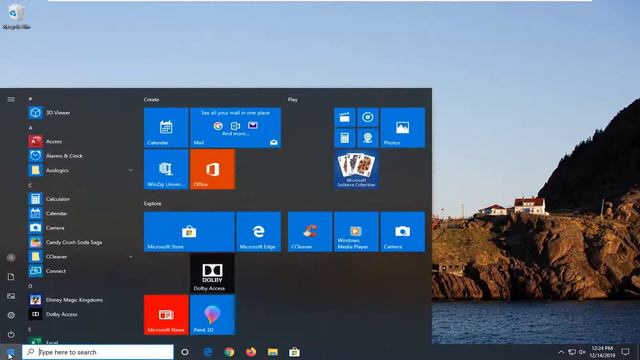640x360 pixels.
Task: Select the Recycle Bin desktop icon
Action: pyautogui.click(x=16, y=17)
